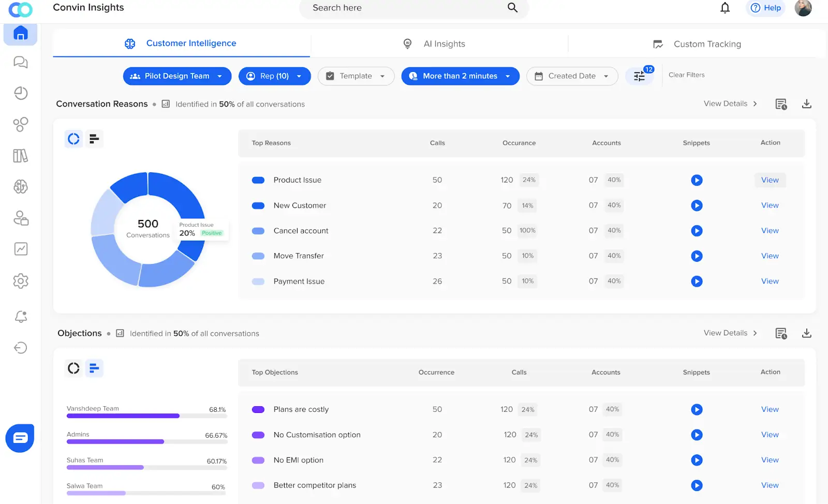Click the library icon in the left sidebar
Screen dimensions: 828x504
[20, 156]
